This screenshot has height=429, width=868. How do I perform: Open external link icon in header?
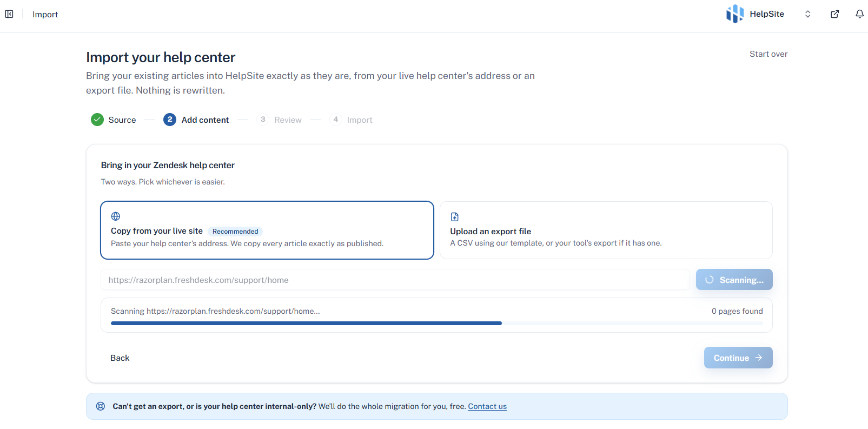[834, 14]
